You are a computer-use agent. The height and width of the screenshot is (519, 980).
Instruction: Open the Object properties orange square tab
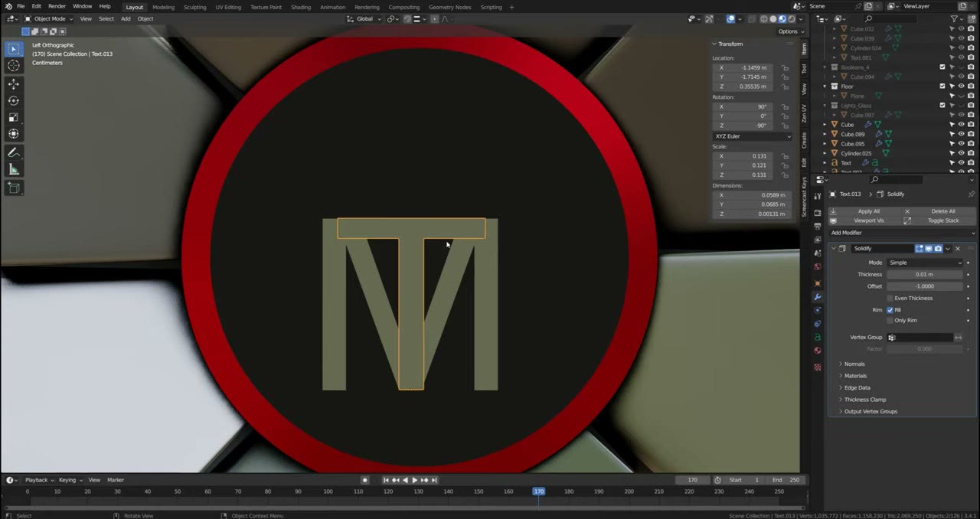(x=817, y=283)
